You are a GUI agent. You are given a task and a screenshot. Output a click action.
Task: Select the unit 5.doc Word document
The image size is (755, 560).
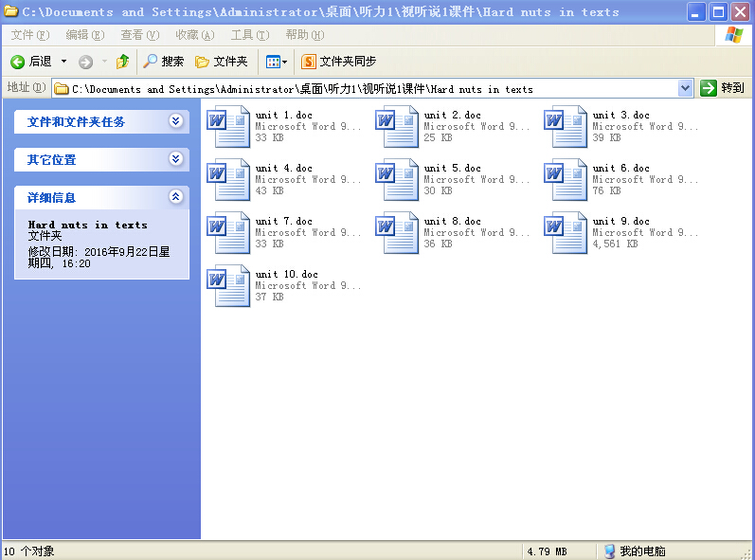pos(397,180)
